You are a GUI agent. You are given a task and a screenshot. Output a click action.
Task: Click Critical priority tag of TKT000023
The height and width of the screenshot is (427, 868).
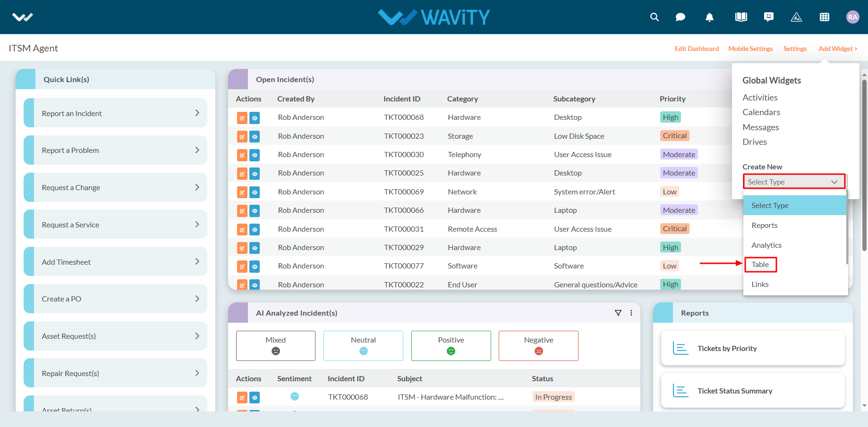[x=674, y=136]
